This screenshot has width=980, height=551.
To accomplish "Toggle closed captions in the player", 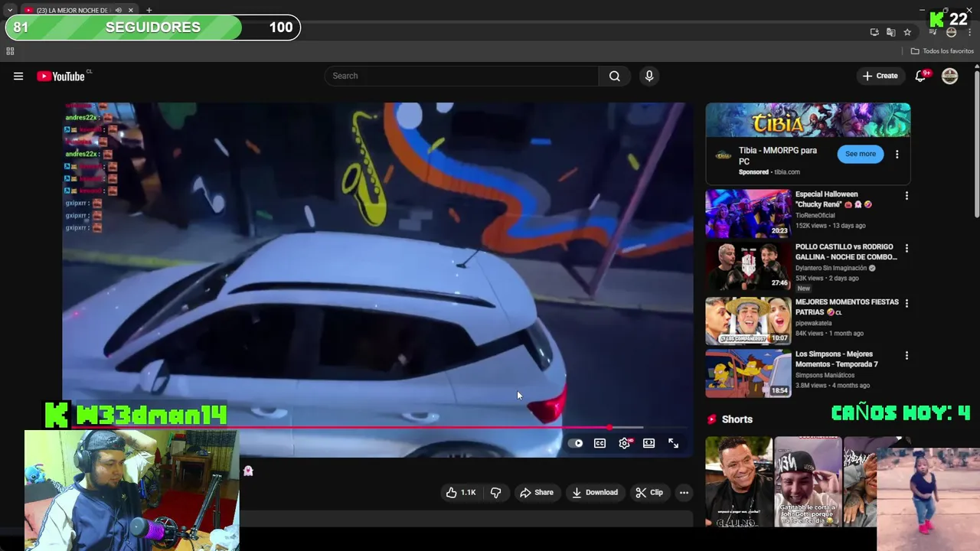I will 600,443.
